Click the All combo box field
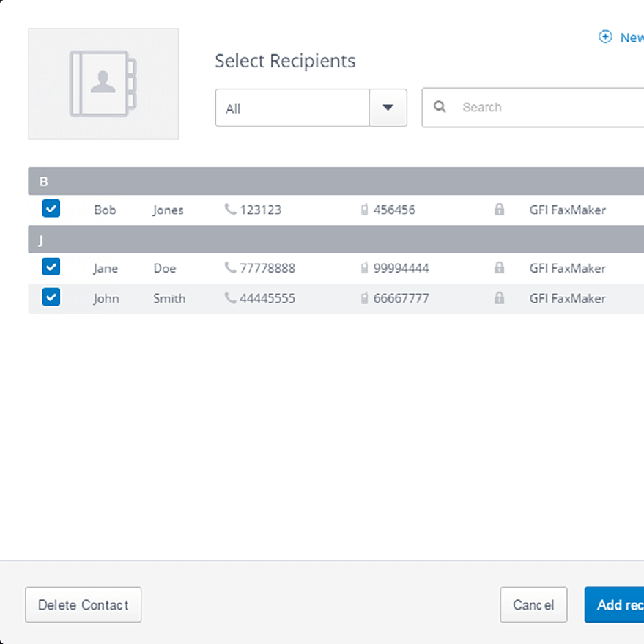The image size is (644, 644). click(x=292, y=108)
